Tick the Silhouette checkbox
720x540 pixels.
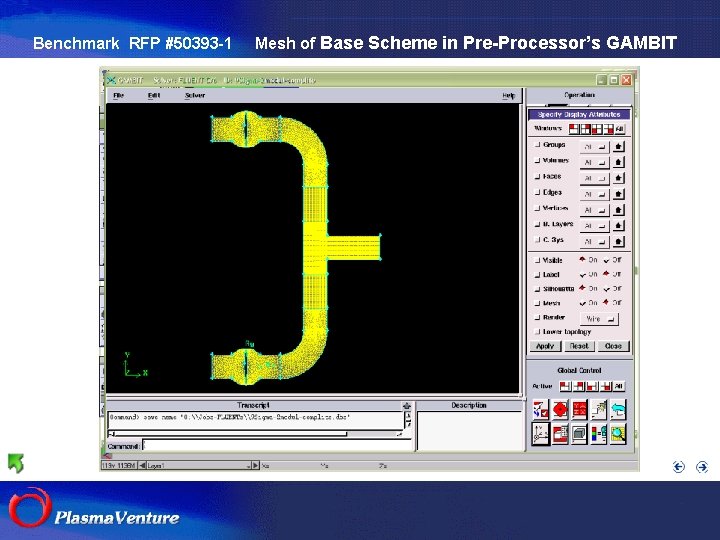pyautogui.click(x=537, y=289)
